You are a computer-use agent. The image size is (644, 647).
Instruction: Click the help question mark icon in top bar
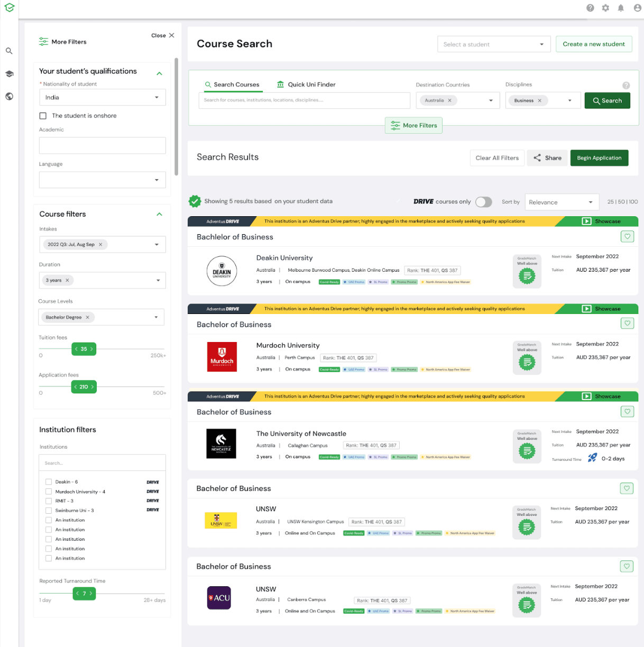pos(590,8)
